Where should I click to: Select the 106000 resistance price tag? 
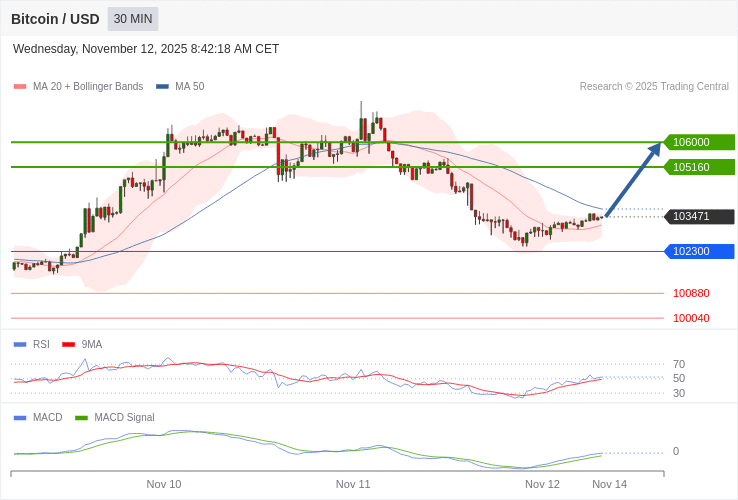(x=699, y=142)
